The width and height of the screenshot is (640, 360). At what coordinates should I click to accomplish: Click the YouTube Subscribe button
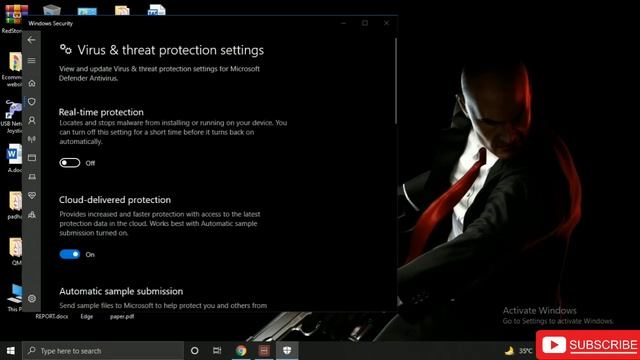[x=588, y=345]
